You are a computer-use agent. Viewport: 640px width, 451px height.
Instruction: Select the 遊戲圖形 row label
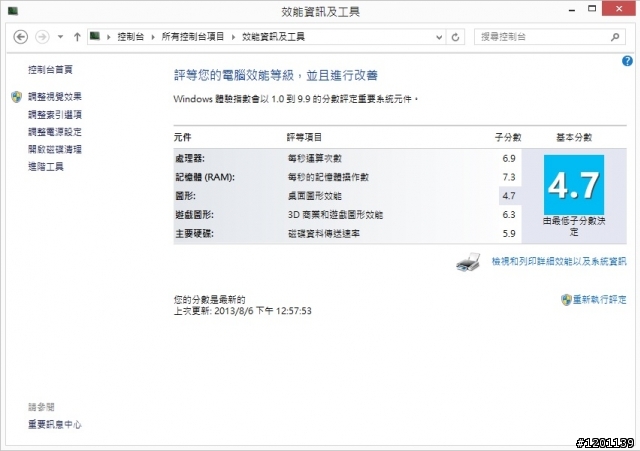point(194,215)
